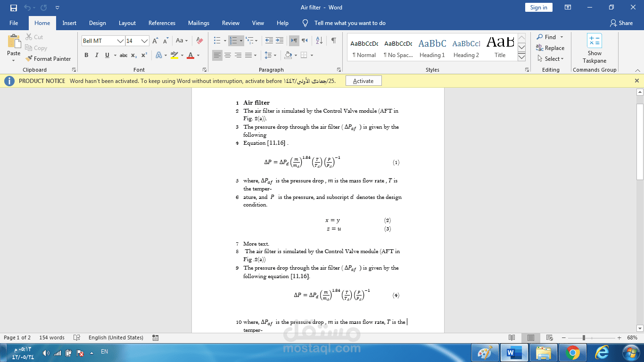Toggle right-to-left text direction
The height and width of the screenshot is (362, 644).
(305, 41)
